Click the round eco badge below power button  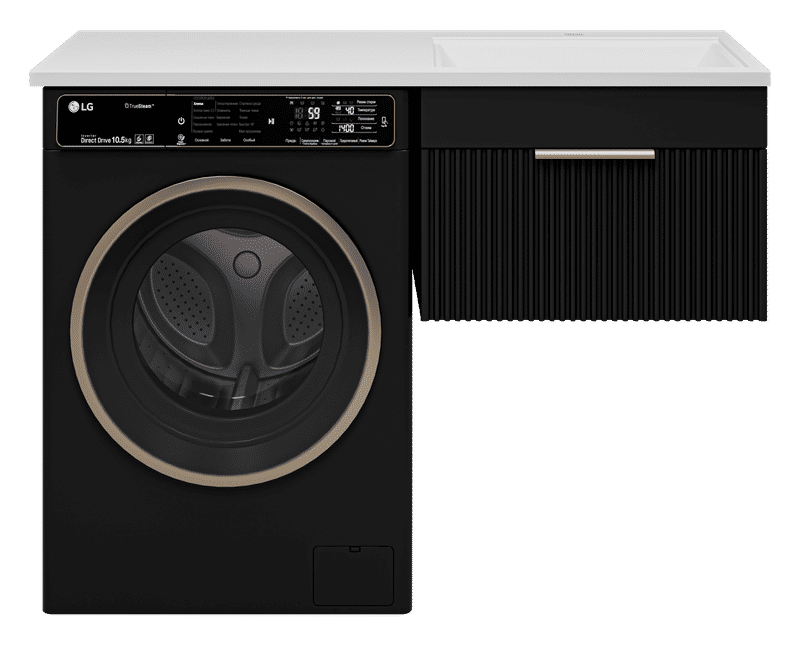coord(181,140)
